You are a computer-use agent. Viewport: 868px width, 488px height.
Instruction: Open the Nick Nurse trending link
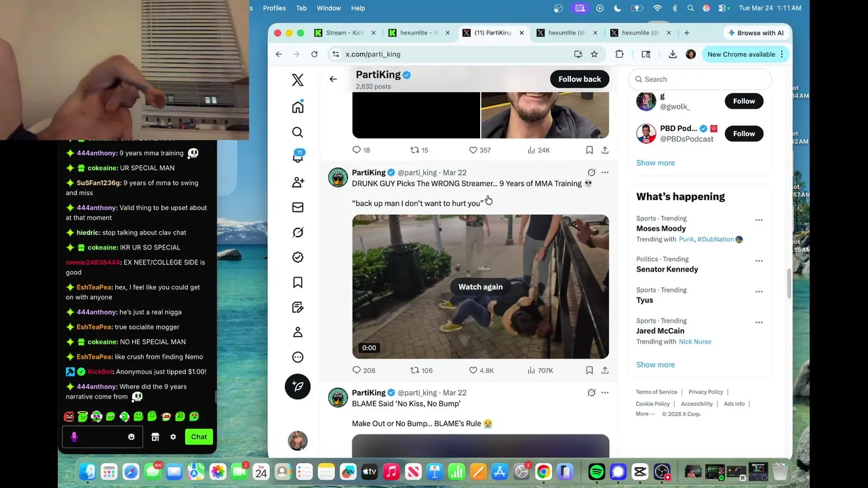coord(695,342)
